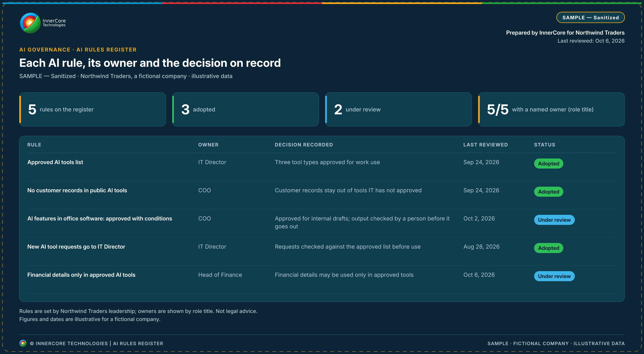Click IT Director owner of New AI tool requests
Viewport: 644px width, 354px height.
click(x=212, y=247)
